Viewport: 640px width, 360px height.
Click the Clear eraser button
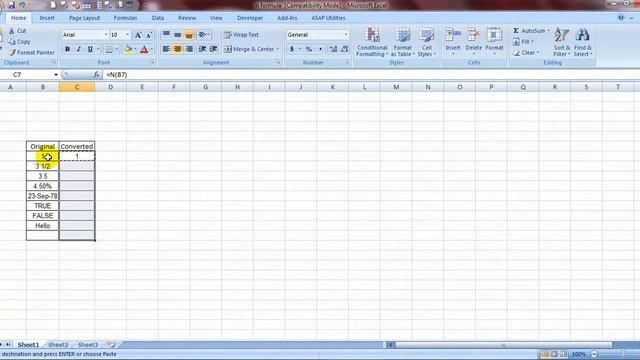click(526, 53)
